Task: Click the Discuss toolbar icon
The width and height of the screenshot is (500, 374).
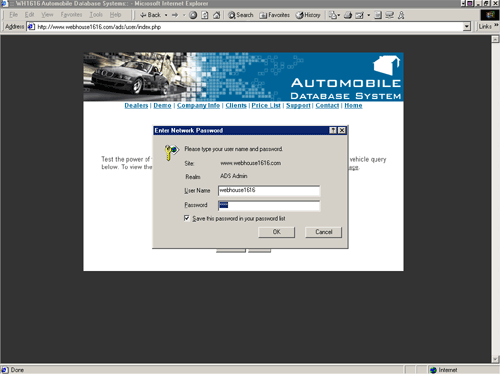Action: [x=378, y=15]
